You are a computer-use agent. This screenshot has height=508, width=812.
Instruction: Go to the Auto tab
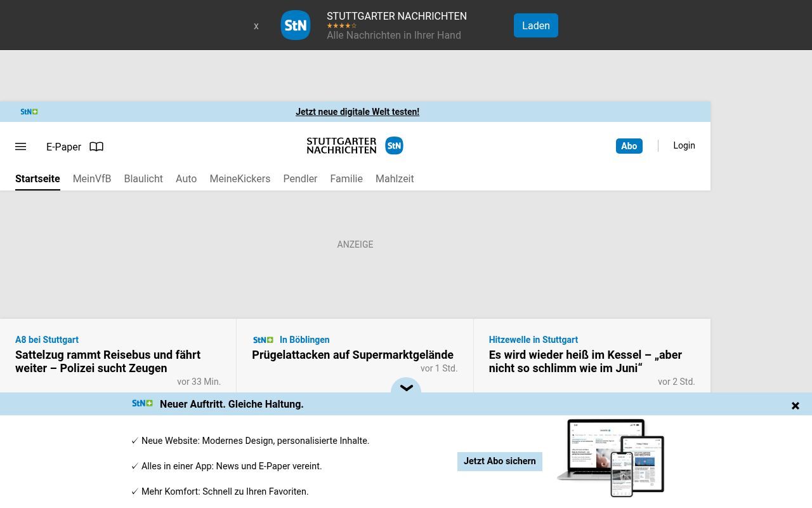coord(186,179)
